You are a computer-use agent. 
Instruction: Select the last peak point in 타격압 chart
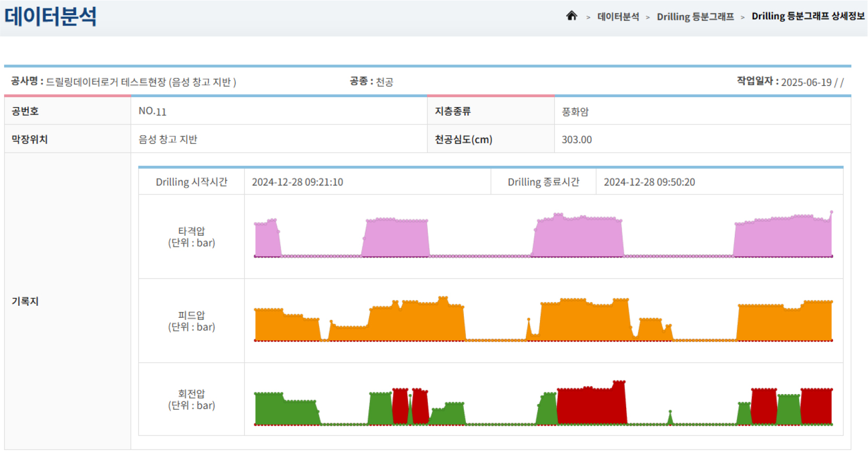(831, 212)
